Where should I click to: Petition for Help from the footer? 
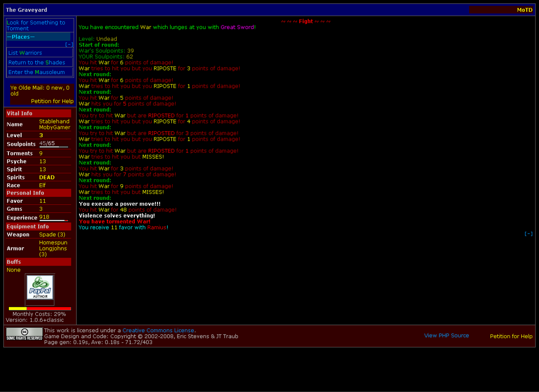[511, 336]
